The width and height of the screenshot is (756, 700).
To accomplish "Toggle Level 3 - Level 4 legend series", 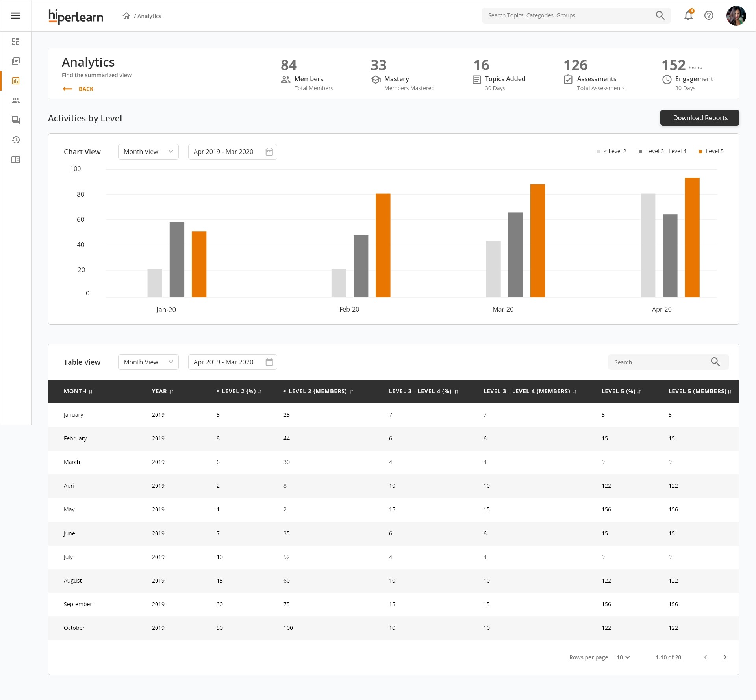I will pyautogui.click(x=662, y=151).
